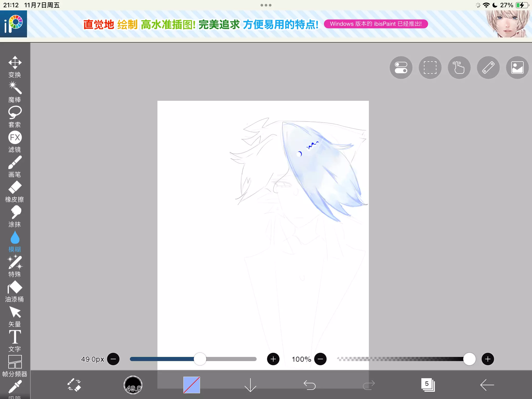Select the Eraser (橡皮擦) tool

click(x=15, y=191)
